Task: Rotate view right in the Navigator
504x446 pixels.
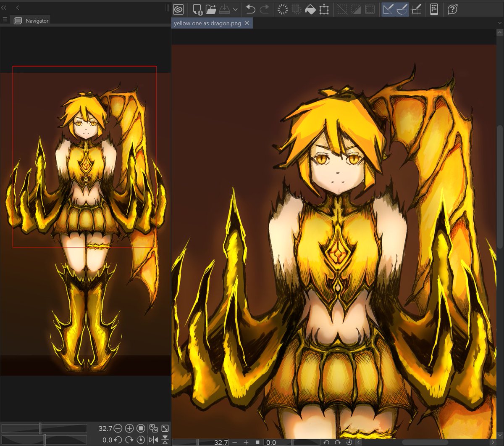Action: pyautogui.click(x=129, y=440)
